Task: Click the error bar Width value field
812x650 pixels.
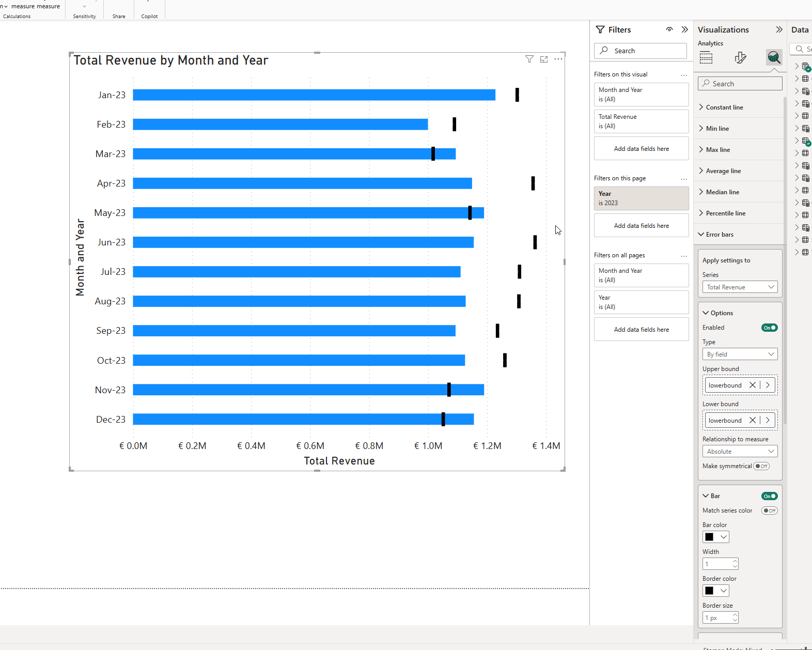Action: click(721, 564)
